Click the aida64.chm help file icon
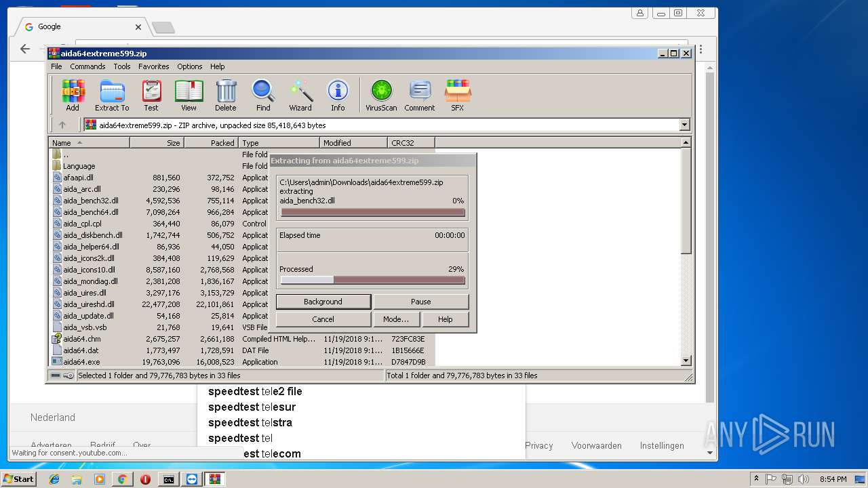 [x=57, y=339]
